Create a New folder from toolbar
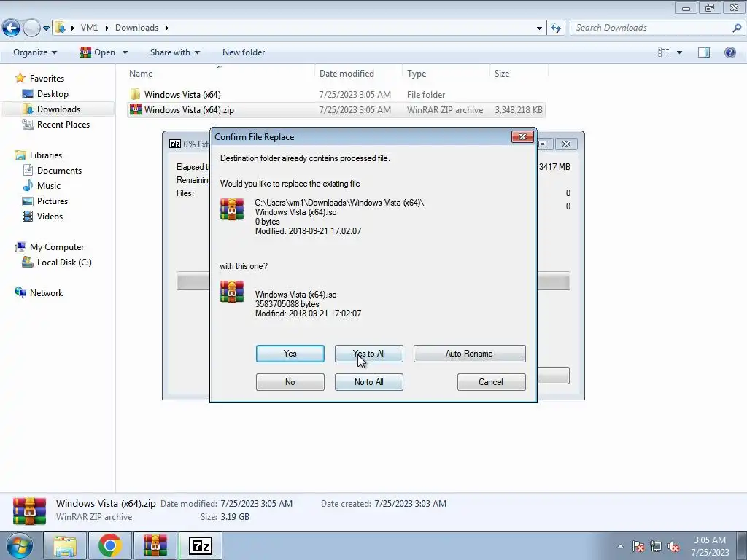The image size is (747, 560). coord(244,52)
